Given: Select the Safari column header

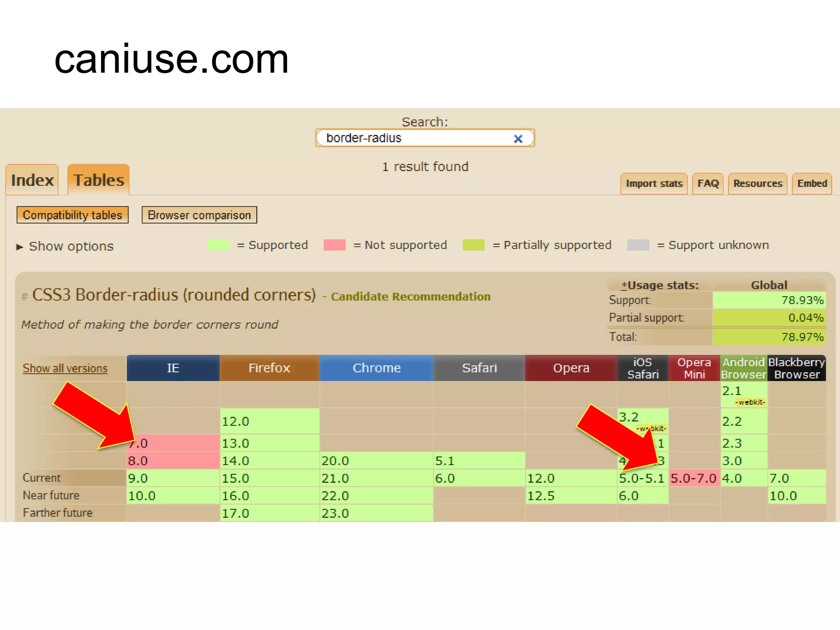Looking at the screenshot, I should [x=479, y=368].
